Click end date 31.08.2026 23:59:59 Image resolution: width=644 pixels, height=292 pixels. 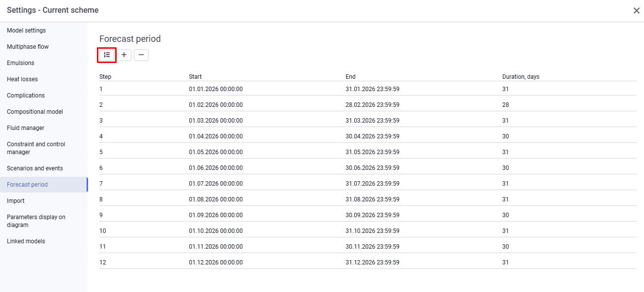(x=372, y=199)
